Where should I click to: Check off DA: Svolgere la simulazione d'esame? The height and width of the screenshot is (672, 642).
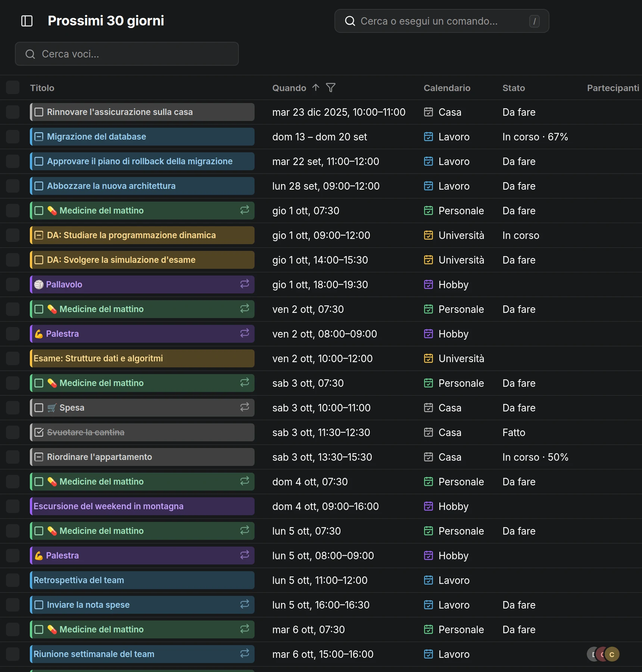tap(39, 260)
